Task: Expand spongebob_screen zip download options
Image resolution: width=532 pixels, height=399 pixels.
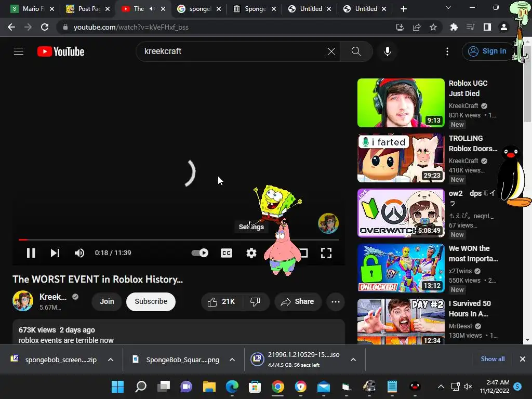Action: [x=111, y=360]
